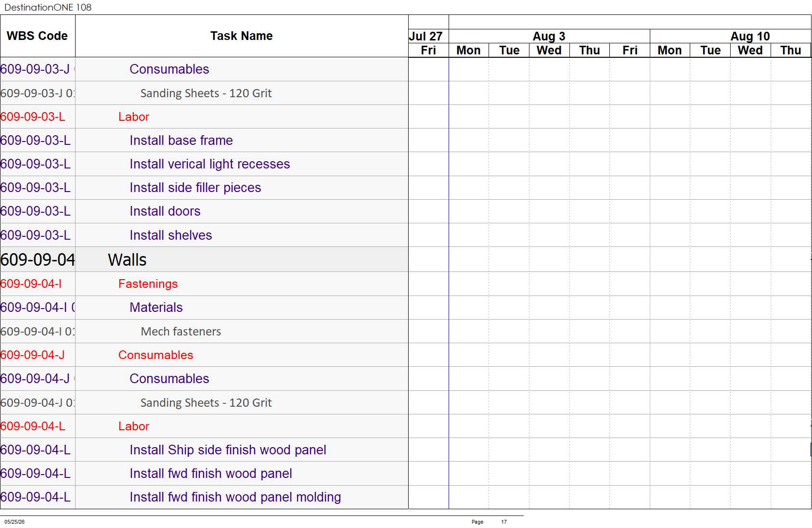The width and height of the screenshot is (812, 528).
Task: Click the Mon day under Aug 3
Action: (x=468, y=50)
